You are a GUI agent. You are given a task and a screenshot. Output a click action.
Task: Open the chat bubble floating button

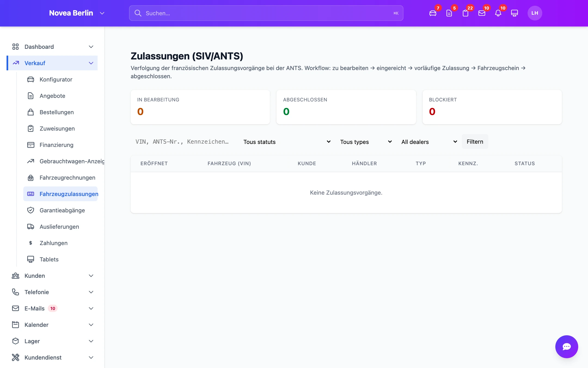[x=567, y=347]
